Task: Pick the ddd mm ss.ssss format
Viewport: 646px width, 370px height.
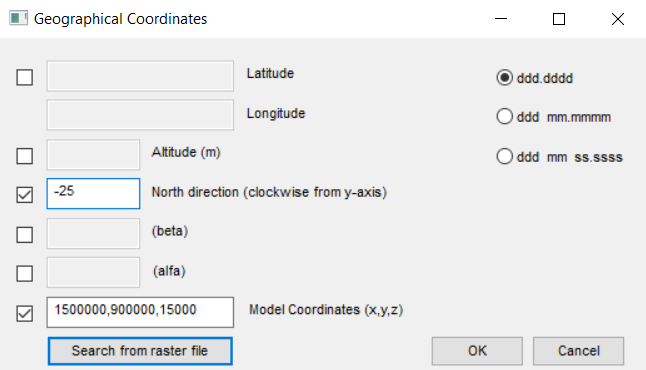Action: coord(504,156)
